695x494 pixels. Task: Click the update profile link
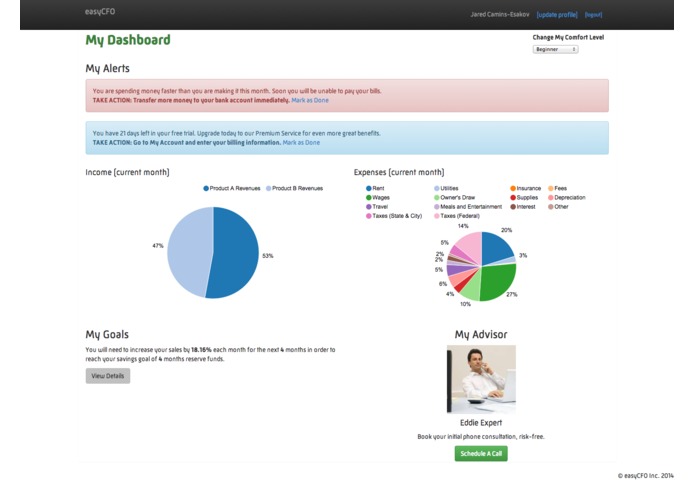click(x=557, y=15)
